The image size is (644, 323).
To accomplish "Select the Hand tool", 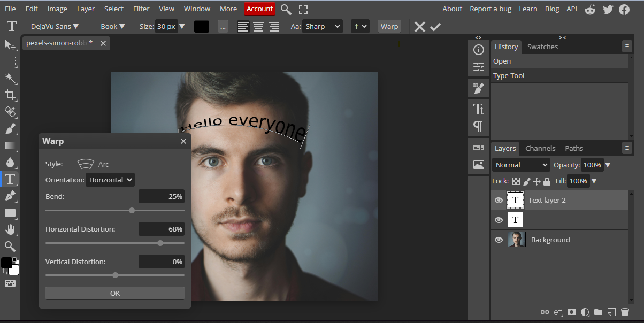I will (x=10, y=229).
